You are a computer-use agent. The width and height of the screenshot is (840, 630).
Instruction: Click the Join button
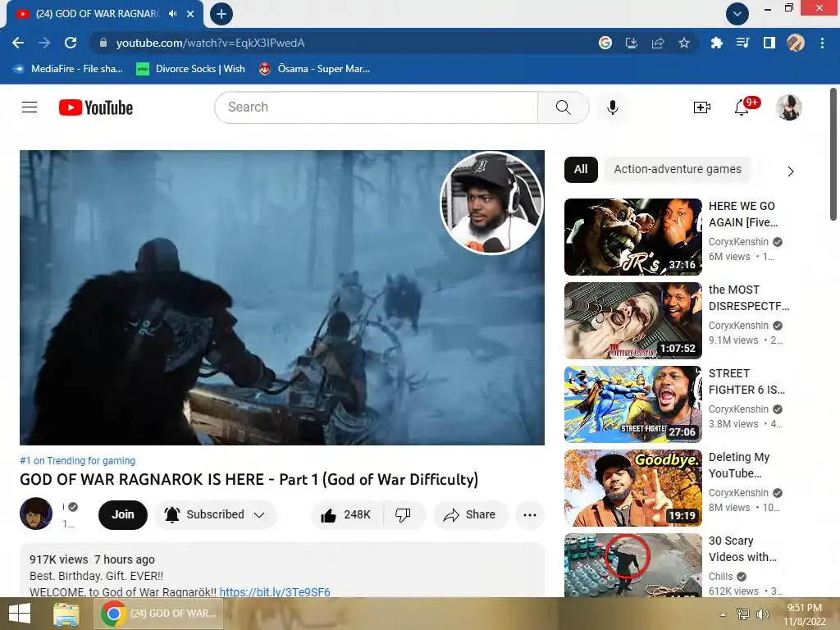click(x=123, y=515)
